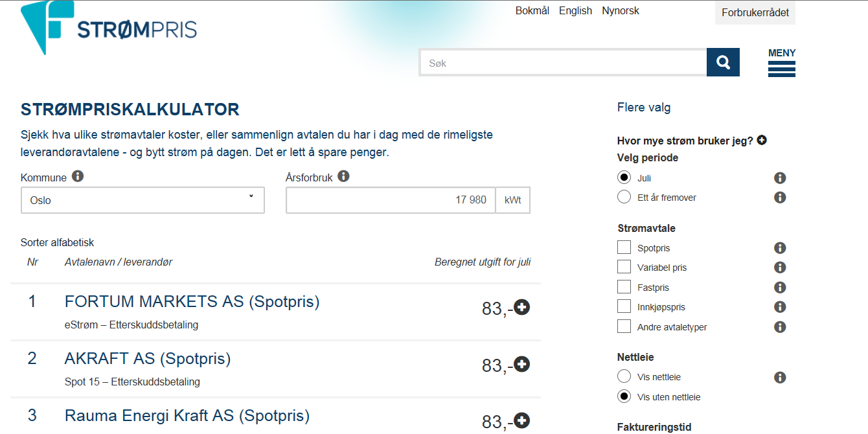
Task: Check the Innkjøpspris checkbox
Action: (624, 306)
